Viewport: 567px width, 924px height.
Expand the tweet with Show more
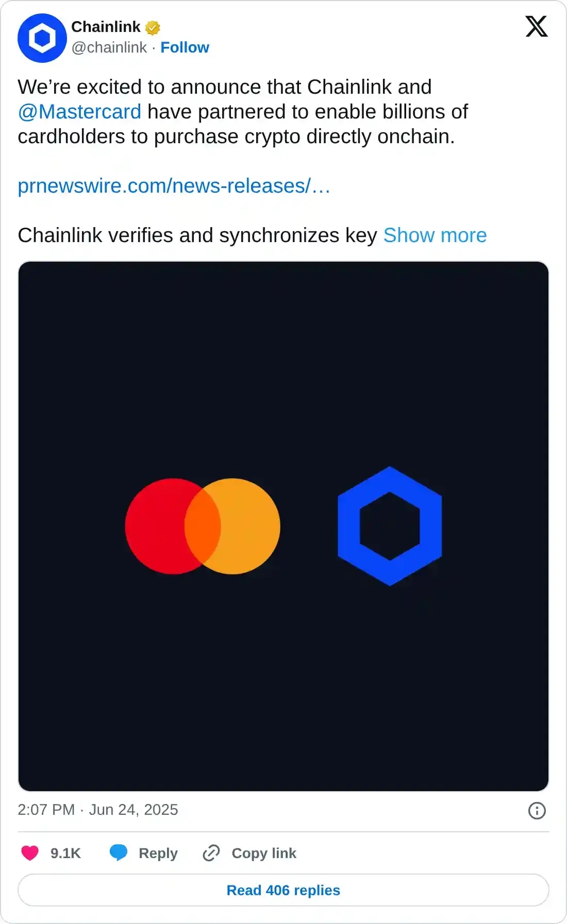click(435, 235)
